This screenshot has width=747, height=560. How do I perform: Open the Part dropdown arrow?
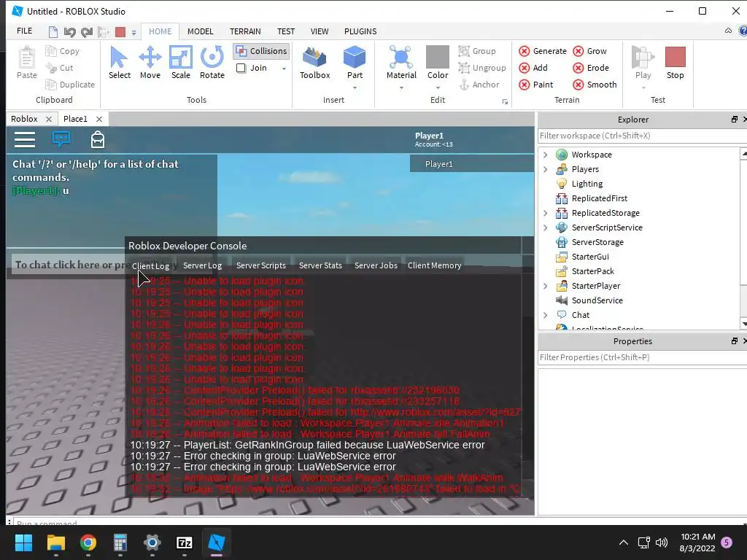355,87
